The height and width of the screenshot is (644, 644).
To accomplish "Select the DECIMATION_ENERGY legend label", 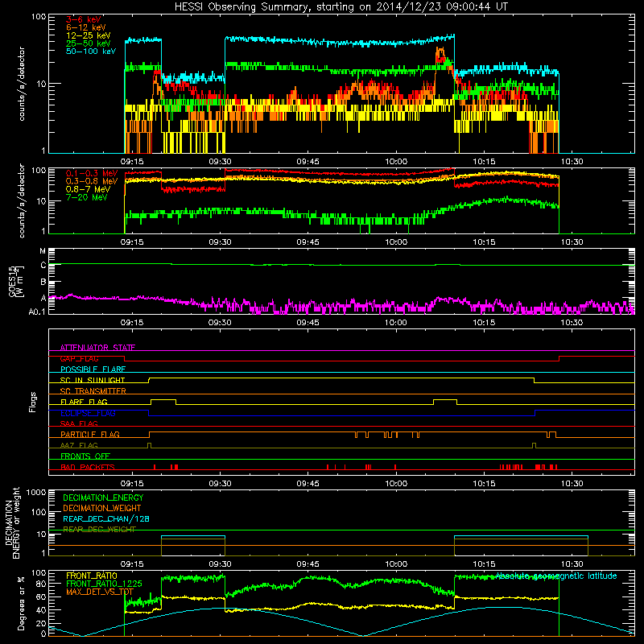I will point(103,497).
